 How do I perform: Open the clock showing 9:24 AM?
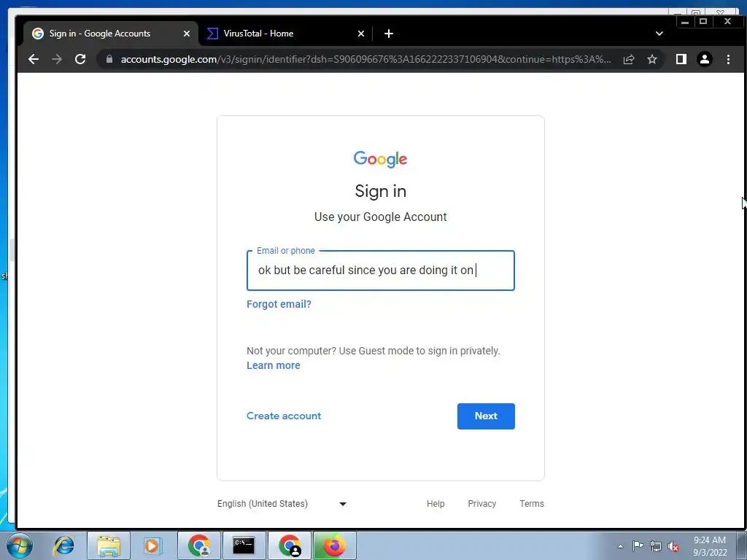(x=710, y=546)
